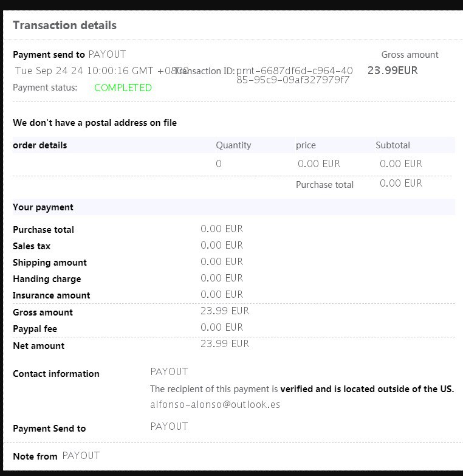Click the Net amount value 23.99 EUR

(225, 343)
